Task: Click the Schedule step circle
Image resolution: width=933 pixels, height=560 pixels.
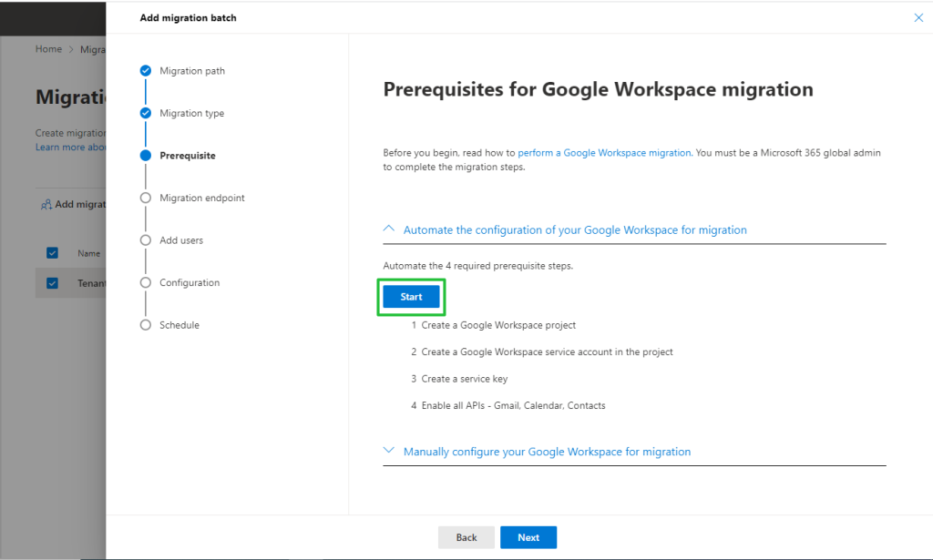Action: coord(144,324)
